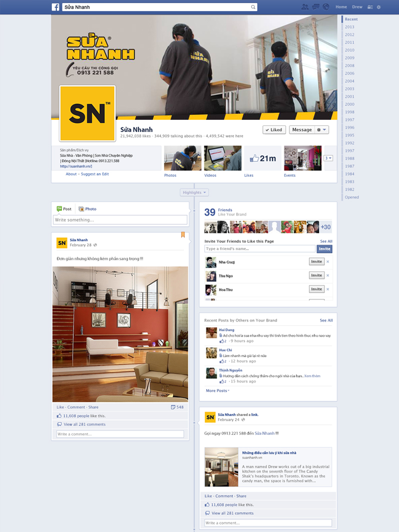This screenshot has height=532, width=399.
Task: Open Videos section thumbnail
Action: 223,158
